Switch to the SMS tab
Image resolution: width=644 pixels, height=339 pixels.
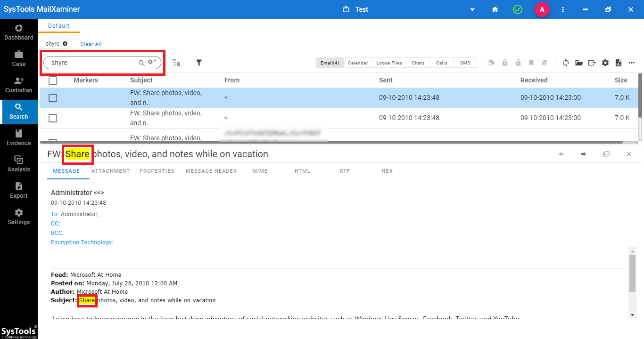pyautogui.click(x=465, y=63)
